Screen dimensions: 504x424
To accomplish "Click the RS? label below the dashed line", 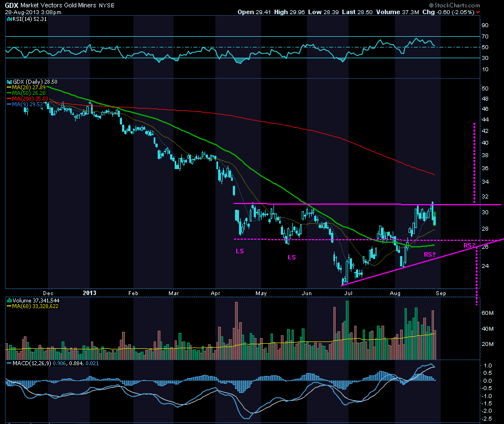I will pos(430,255).
